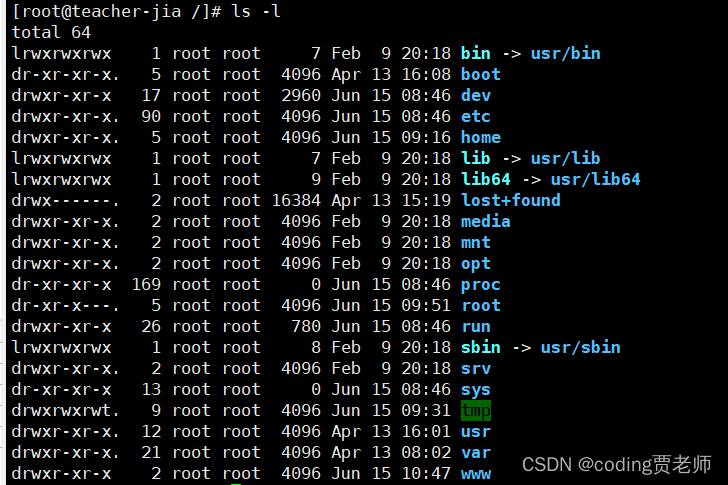
Task: Select the 'lib64' symlink name
Action: click(486, 179)
